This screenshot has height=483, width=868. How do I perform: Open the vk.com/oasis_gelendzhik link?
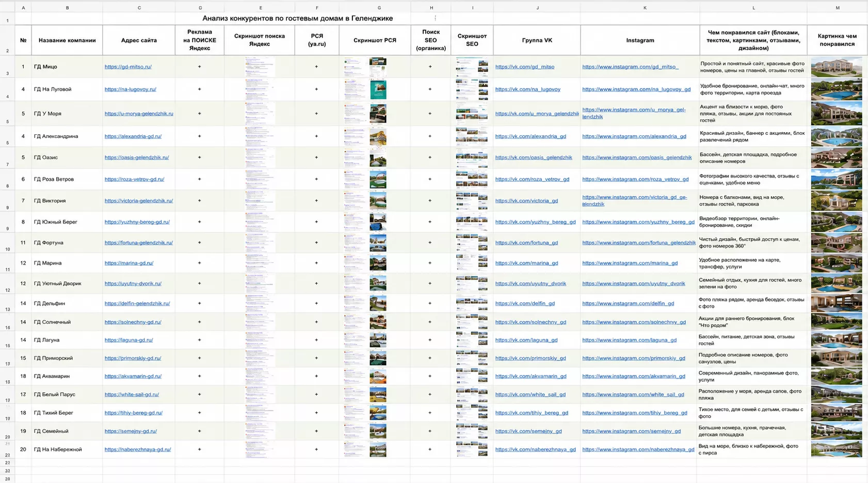pyautogui.click(x=534, y=158)
